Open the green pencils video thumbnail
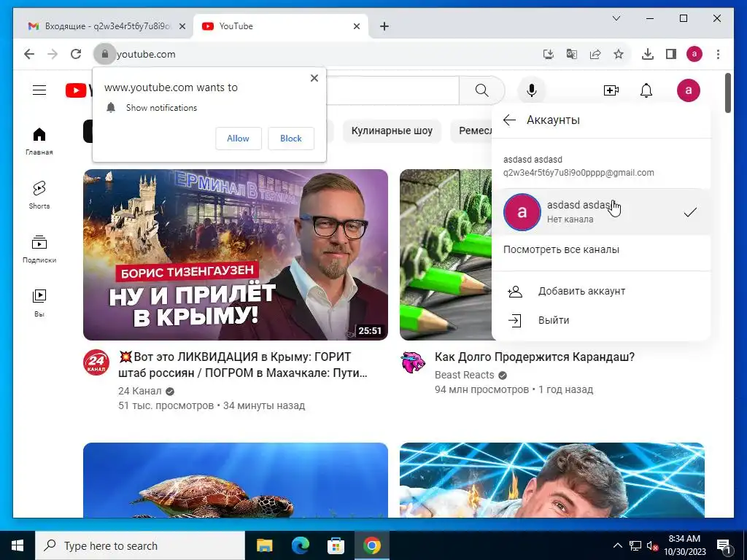The height and width of the screenshot is (560, 747). pyautogui.click(x=446, y=254)
